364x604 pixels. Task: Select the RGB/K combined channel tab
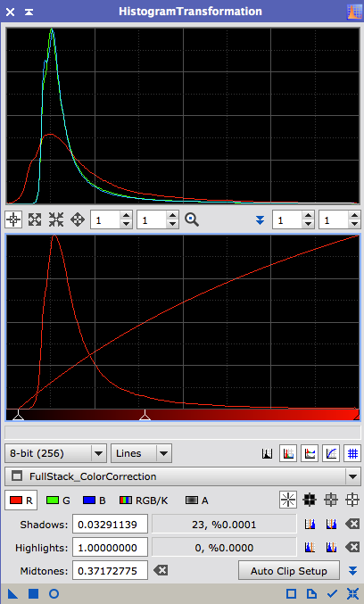144,501
